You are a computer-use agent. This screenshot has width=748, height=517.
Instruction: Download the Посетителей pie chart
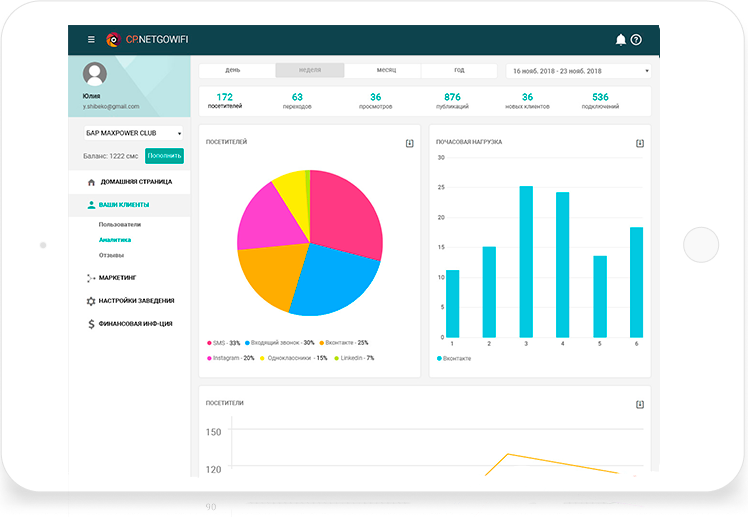pos(409,143)
